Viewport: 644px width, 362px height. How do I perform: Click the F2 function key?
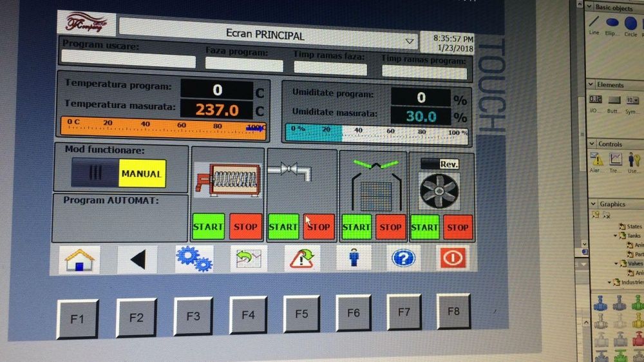click(136, 318)
